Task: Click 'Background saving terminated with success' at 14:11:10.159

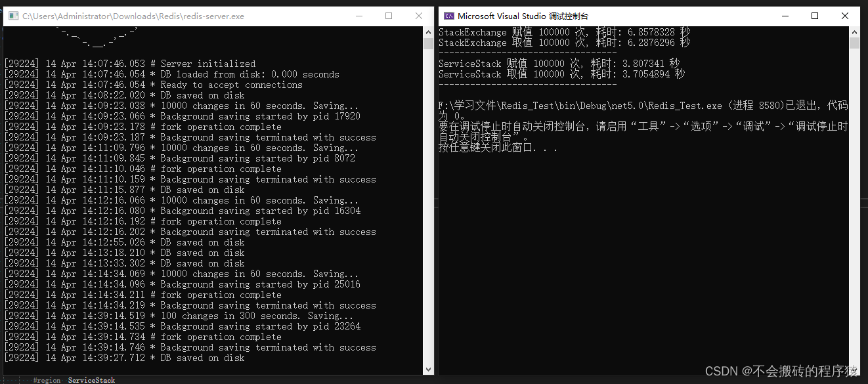Action: click(x=190, y=179)
